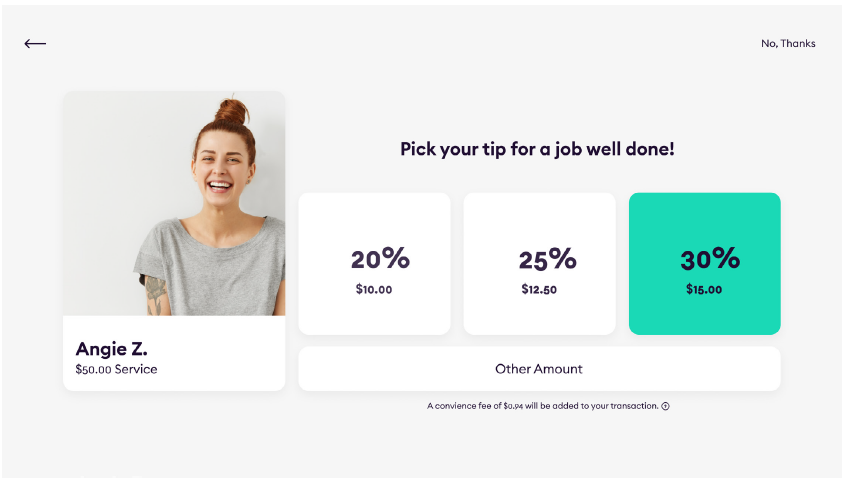Image resolution: width=849 pixels, height=483 pixels.
Task: Click the $10.00 tip amount
Action: point(374,290)
